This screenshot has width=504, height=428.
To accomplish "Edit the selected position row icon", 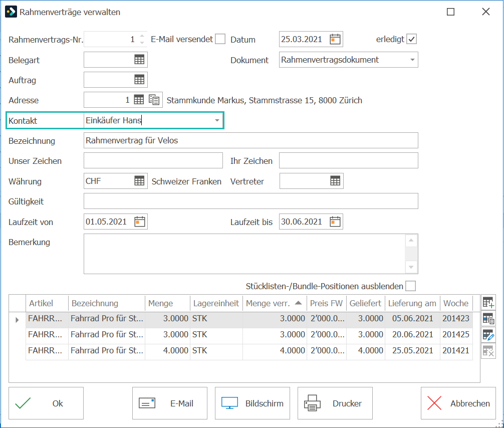I will [x=488, y=335].
